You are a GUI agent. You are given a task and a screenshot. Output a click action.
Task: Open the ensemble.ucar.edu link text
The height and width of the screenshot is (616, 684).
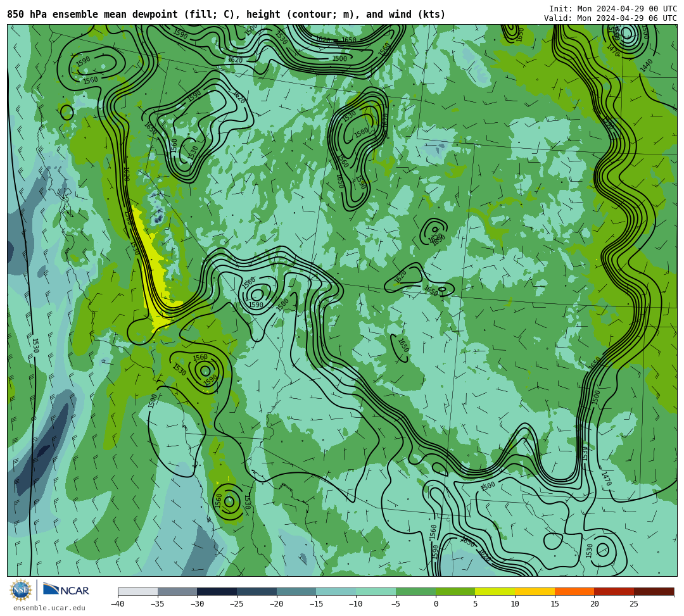pos(49,608)
